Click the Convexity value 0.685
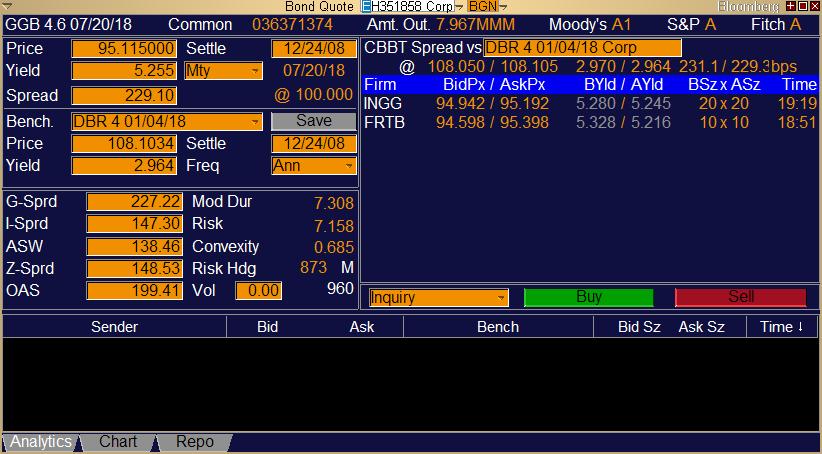 coord(333,247)
